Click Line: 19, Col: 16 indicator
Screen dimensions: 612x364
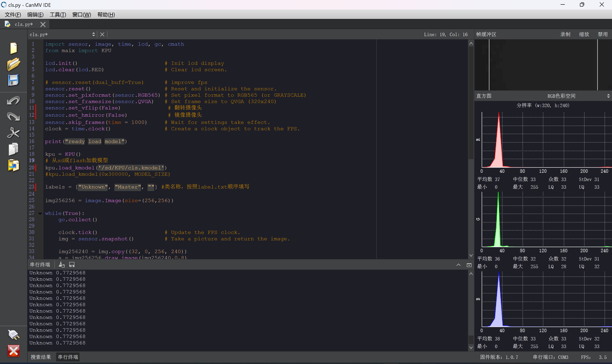[446, 35]
